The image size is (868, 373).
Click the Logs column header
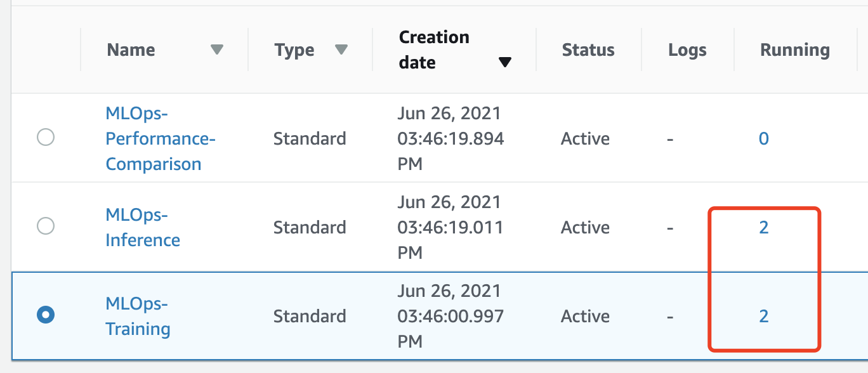687,50
